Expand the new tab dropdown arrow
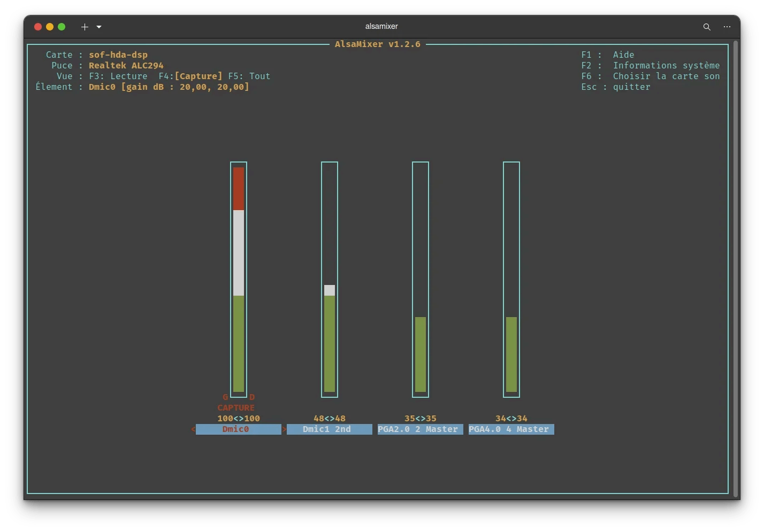Screen dimensions: 764x532 pos(99,27)
